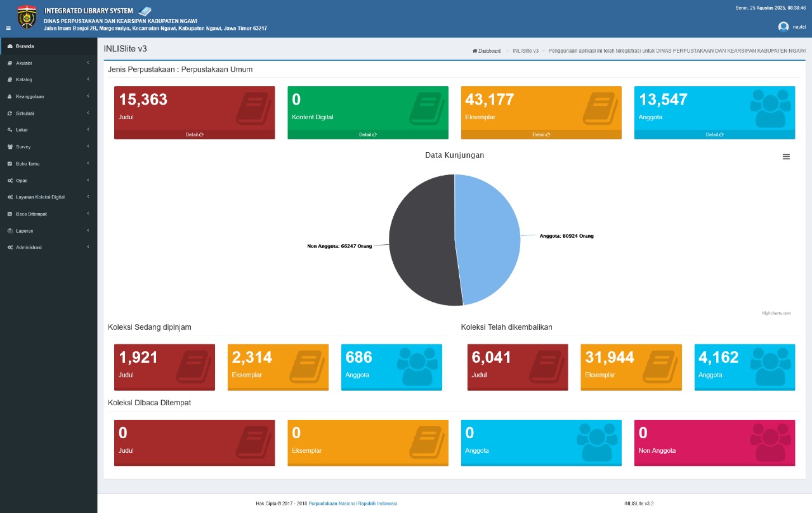Click the Sirkulasi refresh icon in sidebar

pyautogui.click(x=10, y=114)
